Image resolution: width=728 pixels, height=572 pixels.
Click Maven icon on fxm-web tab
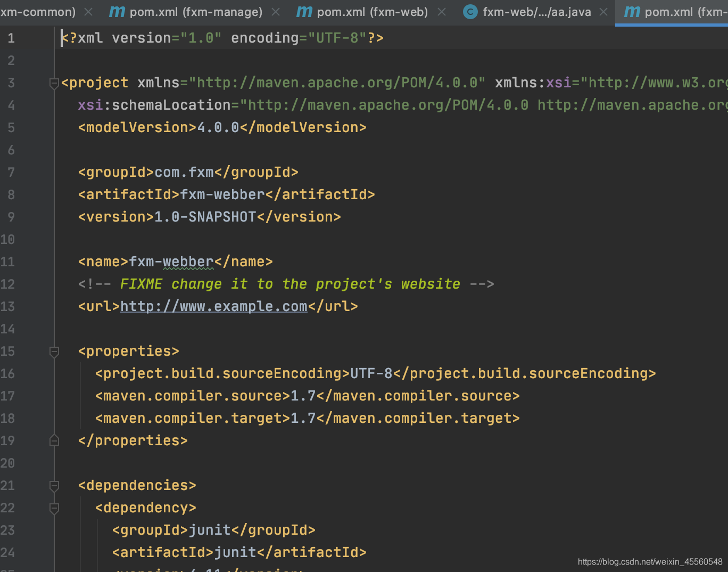click(x=304, y=12)
